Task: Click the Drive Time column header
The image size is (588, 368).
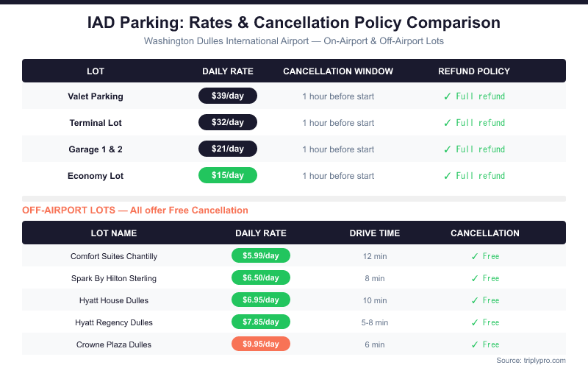Action: tap(375, 233)
